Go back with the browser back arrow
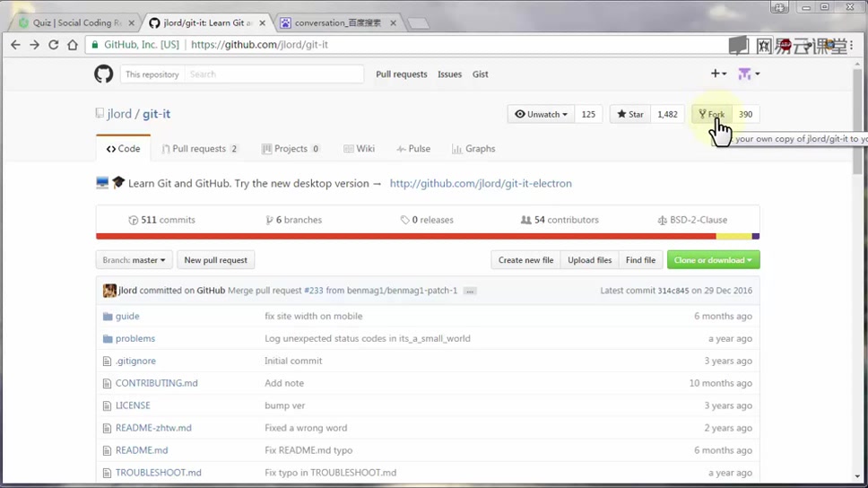868x488 pixels. tap(15, 45)
